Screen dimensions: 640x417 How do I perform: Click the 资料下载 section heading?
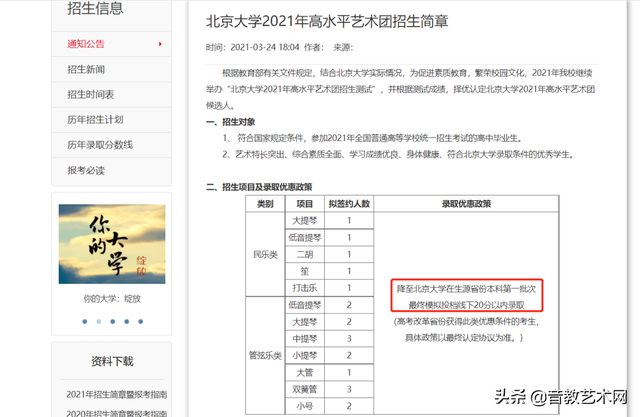pyautogui.click(x=112, y=361)
